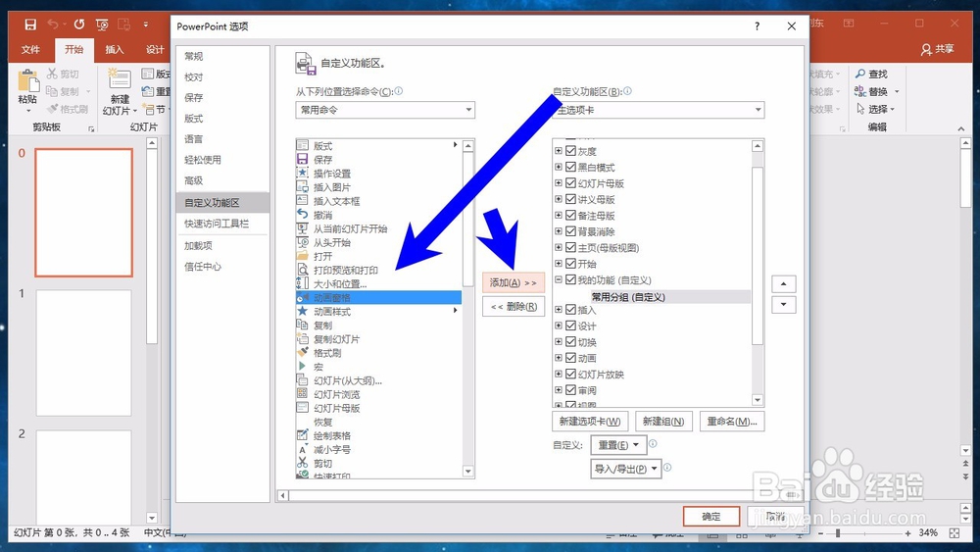Screen dimensions: 980x552
Task: Uncheck the 讲义母版 tab checkbox
Action: (570, 199)
